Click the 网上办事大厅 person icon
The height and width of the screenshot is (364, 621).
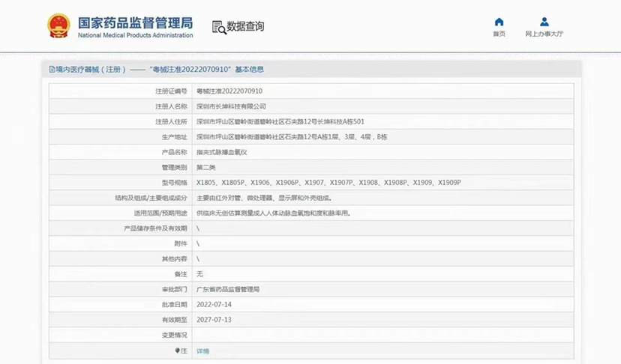tap(544, 22)
